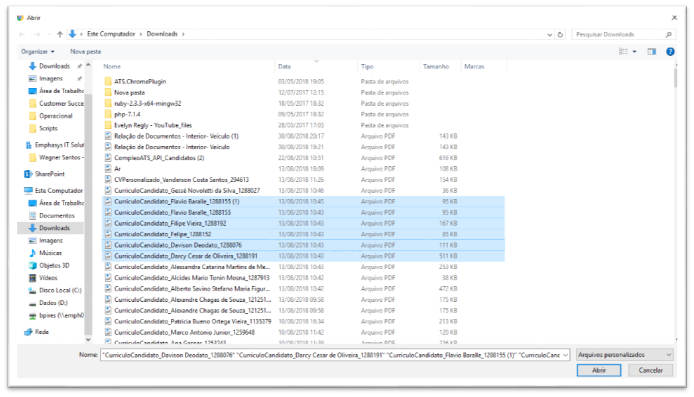Toggle the preview pane icon
The height and width of the screenshot is (397, 694).
tap(652, 52)
